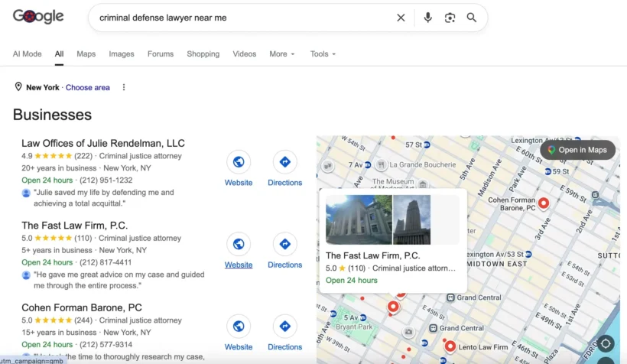The width and height of the screenshot is (627, 364).
Task: Click the Businesses heading
Action: [x=53, y=115]
